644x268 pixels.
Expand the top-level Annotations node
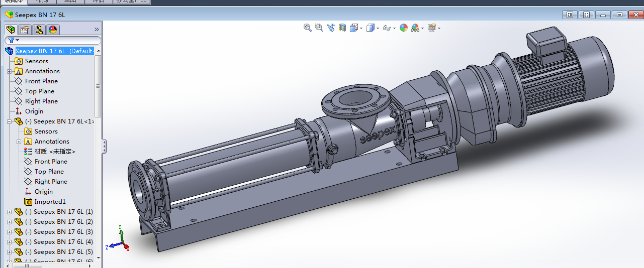click(9, 71)
